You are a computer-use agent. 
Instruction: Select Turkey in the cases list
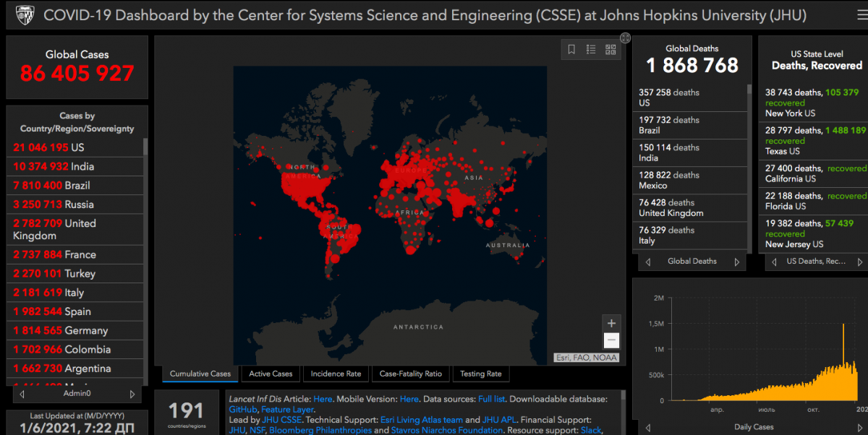pyautogui.click(x=75, y=273)
